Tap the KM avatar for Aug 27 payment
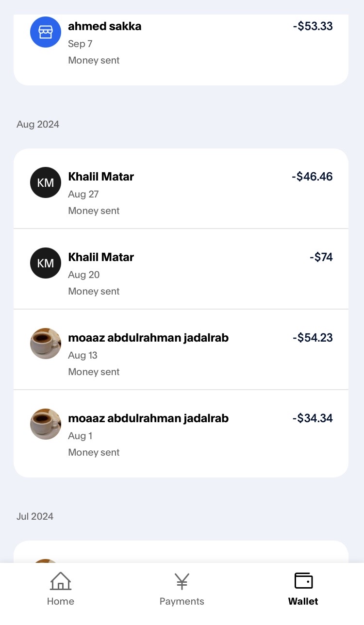The image size is (364, 625). tap(46, 182)
